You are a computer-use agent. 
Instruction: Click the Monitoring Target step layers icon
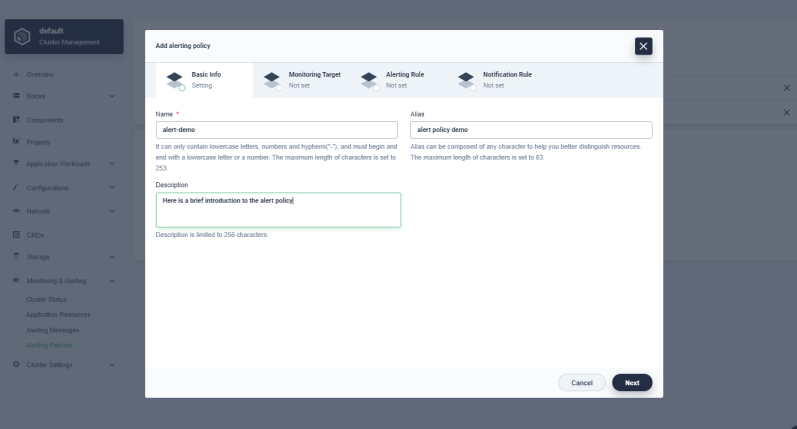[272, 80]
